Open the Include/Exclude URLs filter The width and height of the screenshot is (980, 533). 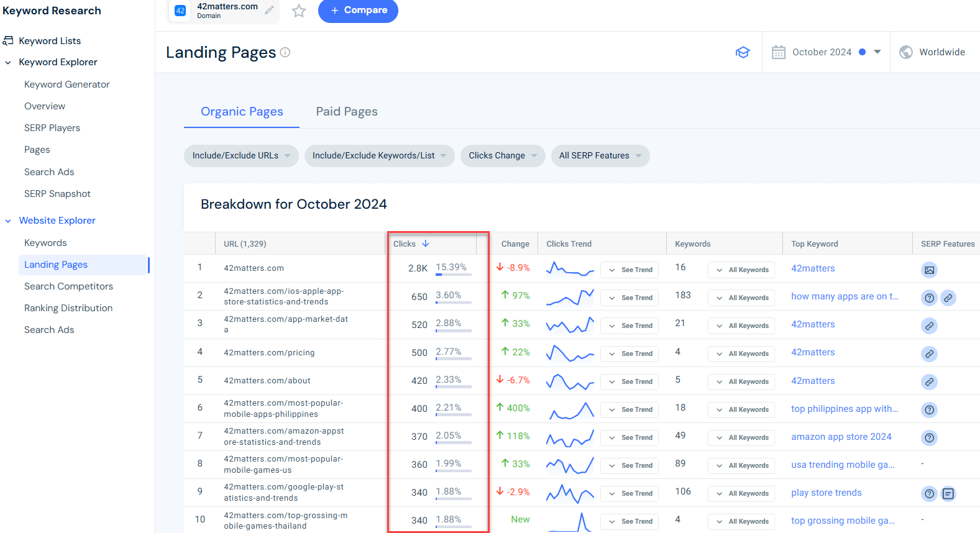pos(241,155)
